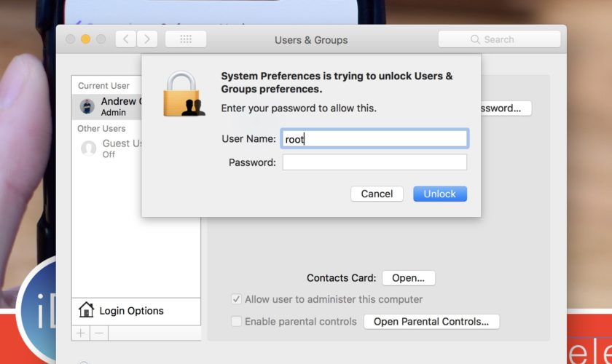The width and height of the screenshot is (612, 364).
Task: Click the Login Options house icon
Action: click(x=86, y=311)
